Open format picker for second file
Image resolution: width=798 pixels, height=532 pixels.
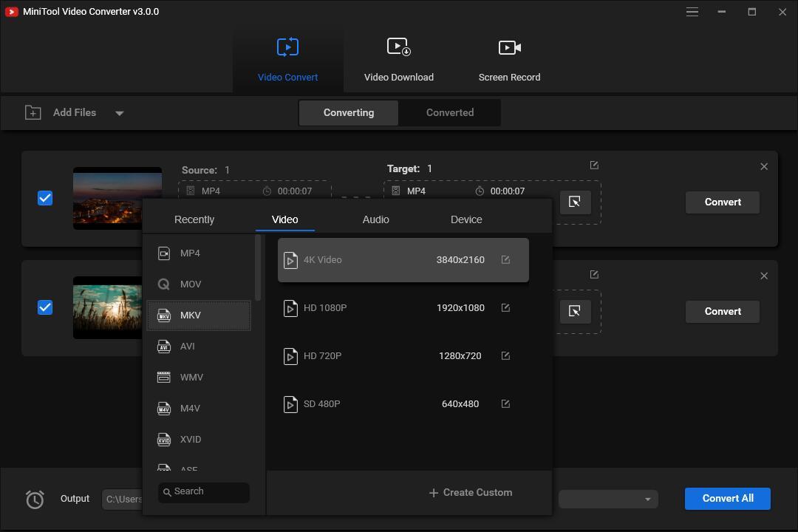[575, 312]
